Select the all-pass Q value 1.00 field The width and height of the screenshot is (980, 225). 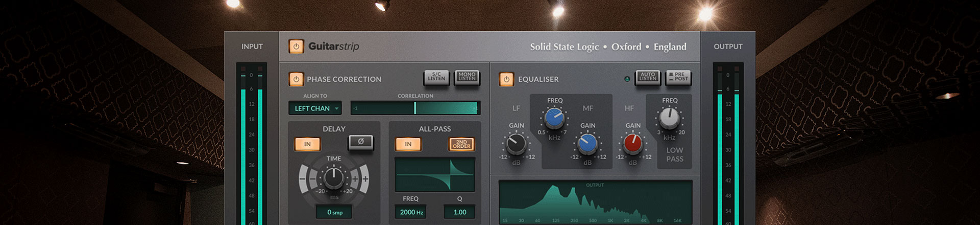point(459,212)
